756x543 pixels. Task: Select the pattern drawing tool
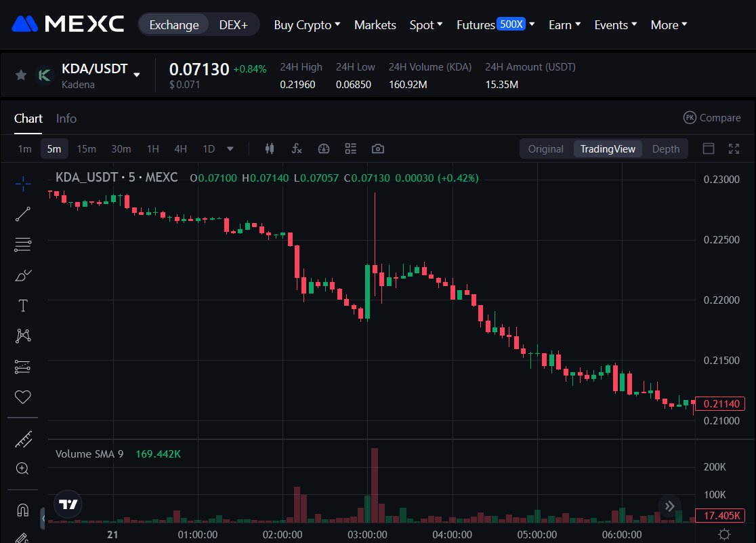pyautogui.click(x=22, y=336)
